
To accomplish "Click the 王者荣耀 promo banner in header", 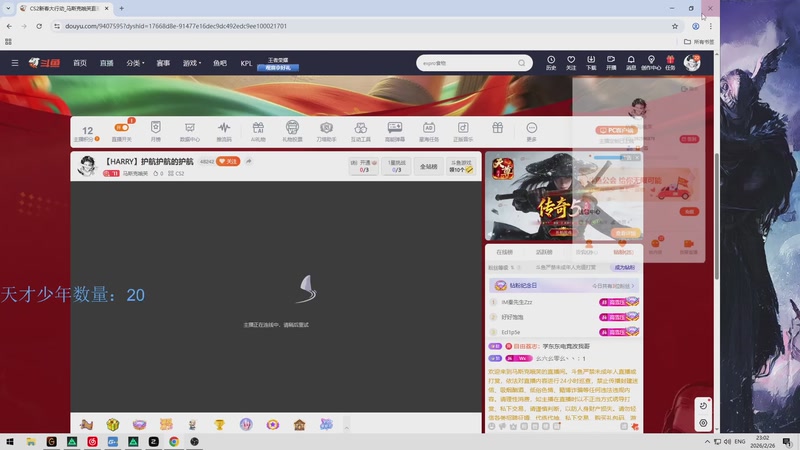I will click(278, 64).
